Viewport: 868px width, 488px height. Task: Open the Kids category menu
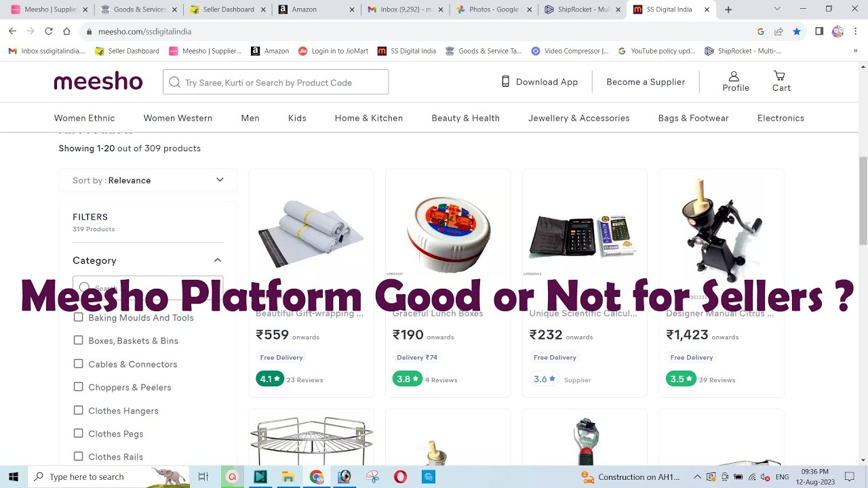point(297,118)
